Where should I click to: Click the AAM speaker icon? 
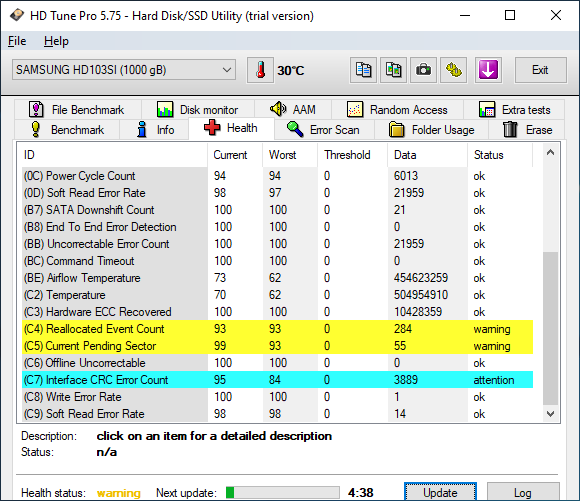(x=278, y=109)
